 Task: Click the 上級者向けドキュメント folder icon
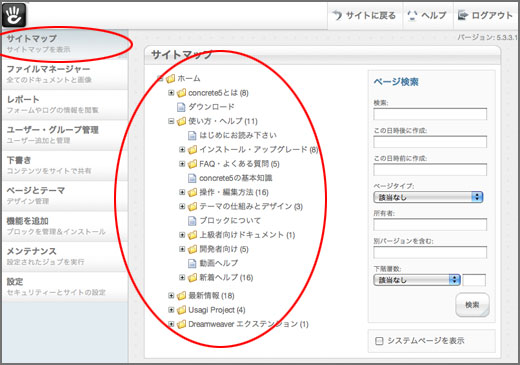192,235
